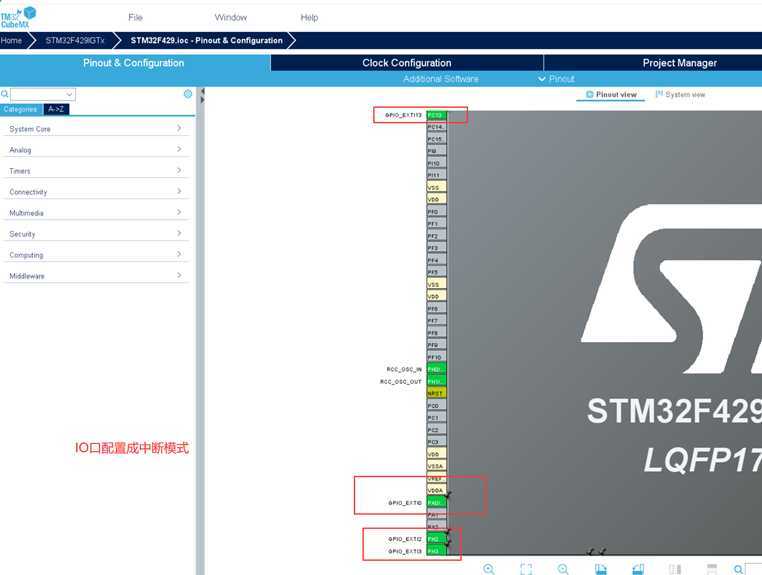Click the rotate counter-clockwise chip icon
The height and width of the screenshot is (575, 762).
[638, 569]
